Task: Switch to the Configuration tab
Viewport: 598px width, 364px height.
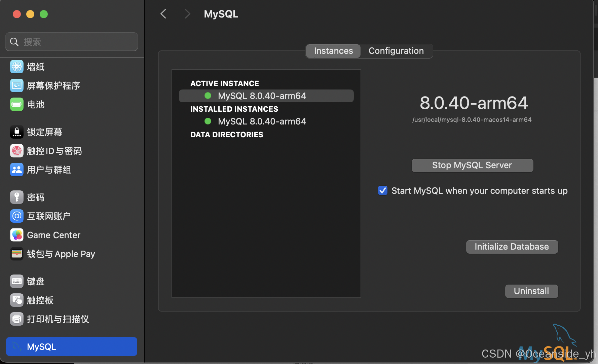Action: [x=396, y=51]
